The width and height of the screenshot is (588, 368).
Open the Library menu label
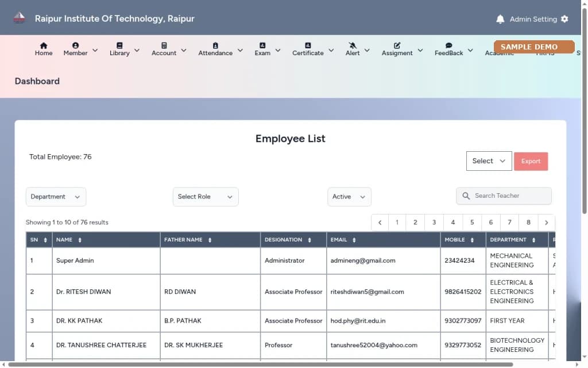pos(119,53)
